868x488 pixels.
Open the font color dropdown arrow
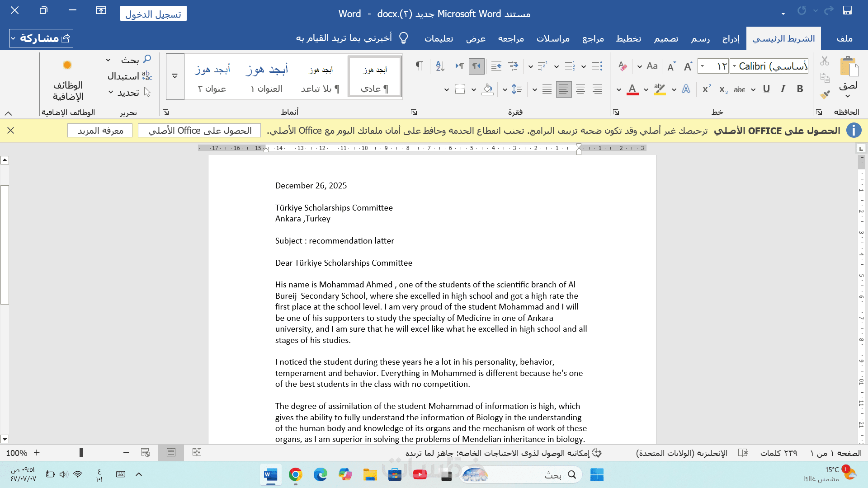(619, 89)
